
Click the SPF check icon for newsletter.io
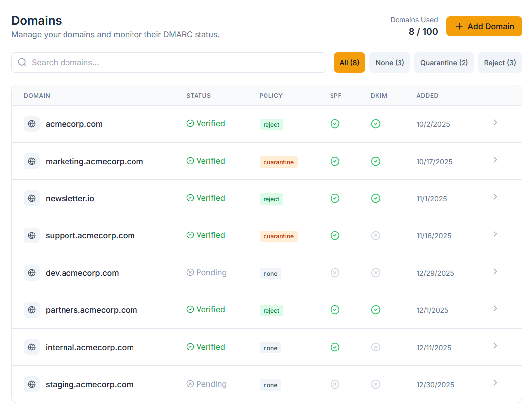pyautogui.click(x=335, y=198)
